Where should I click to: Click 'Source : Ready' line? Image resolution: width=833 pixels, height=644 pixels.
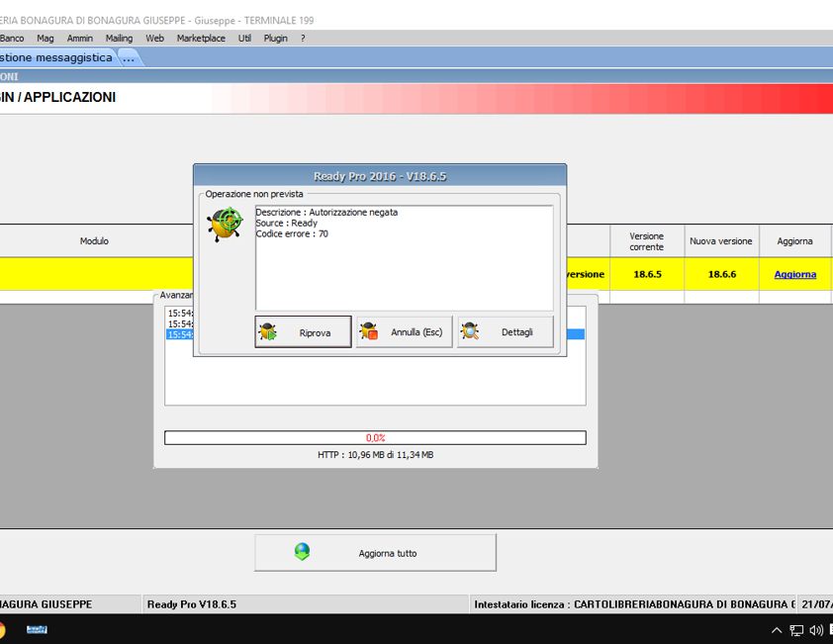pyautogui.click(x=286, y=224)
